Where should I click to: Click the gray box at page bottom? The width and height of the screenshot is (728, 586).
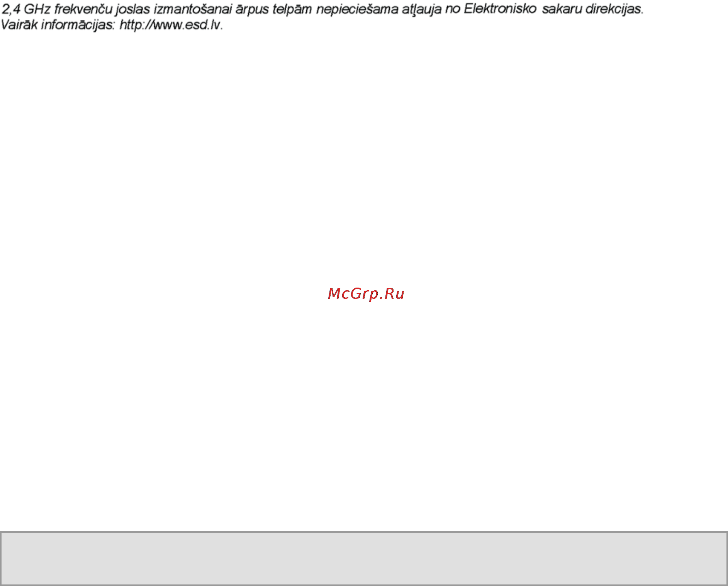(x=364, y=558)
